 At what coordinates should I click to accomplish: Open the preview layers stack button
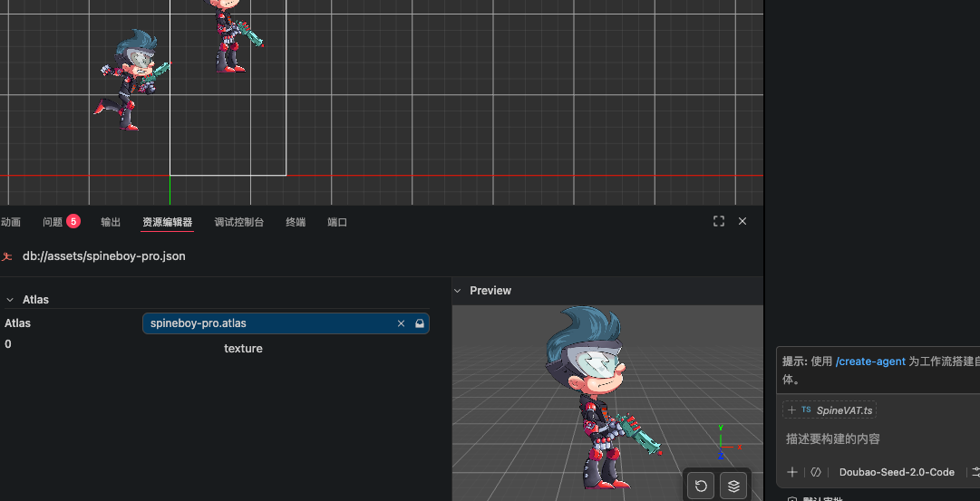click(733, 486)
